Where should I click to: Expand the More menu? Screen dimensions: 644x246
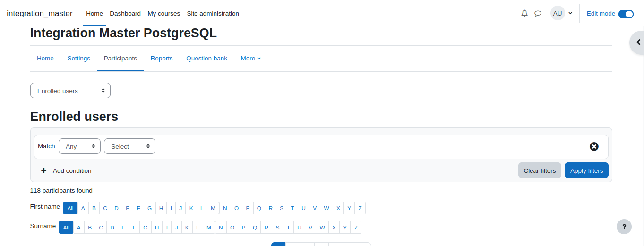[251, 59]
